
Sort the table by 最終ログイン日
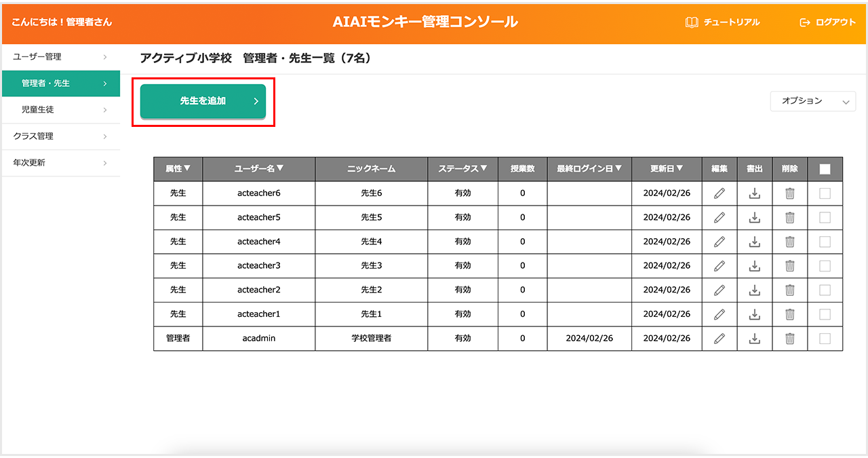click(x=589, y=169)
